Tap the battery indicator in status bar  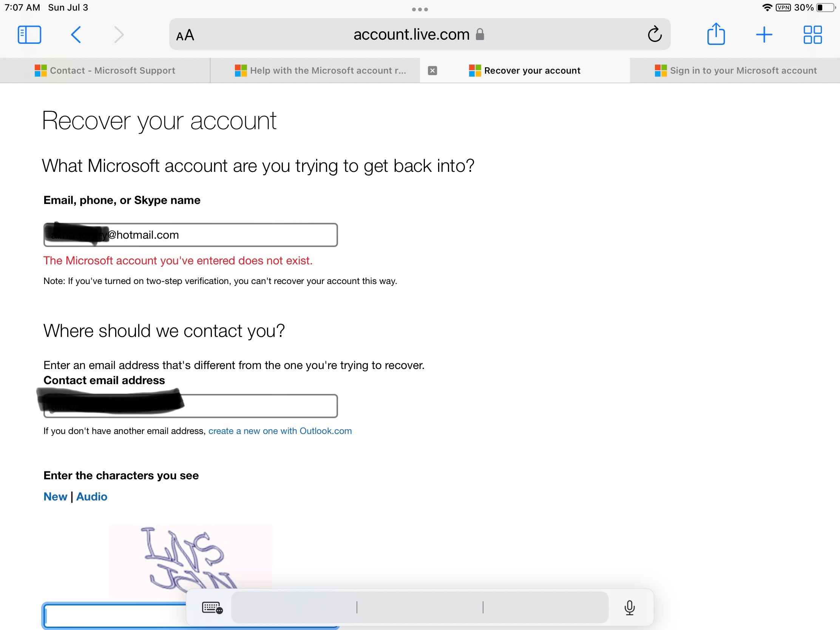(826, 8)
